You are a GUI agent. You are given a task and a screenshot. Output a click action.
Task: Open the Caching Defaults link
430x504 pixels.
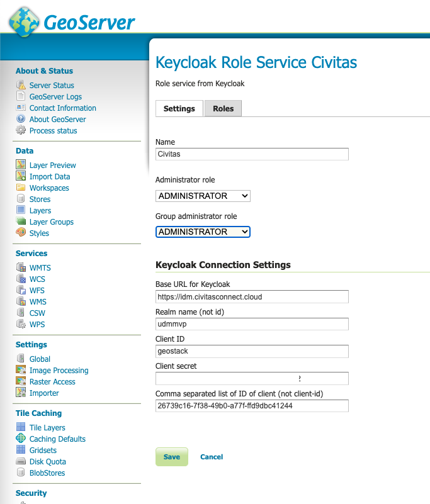(x=57, y=439)
